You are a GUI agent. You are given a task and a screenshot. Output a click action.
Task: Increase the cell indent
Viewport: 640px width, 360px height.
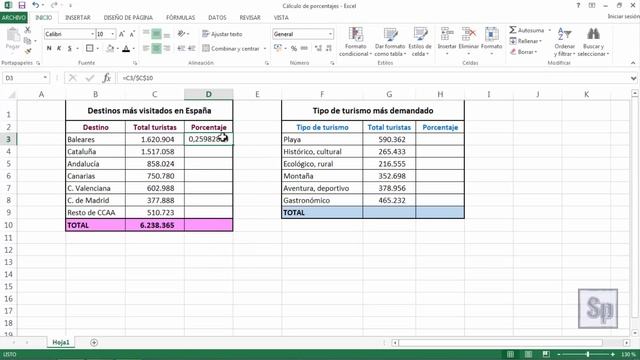tap(191, 49)
